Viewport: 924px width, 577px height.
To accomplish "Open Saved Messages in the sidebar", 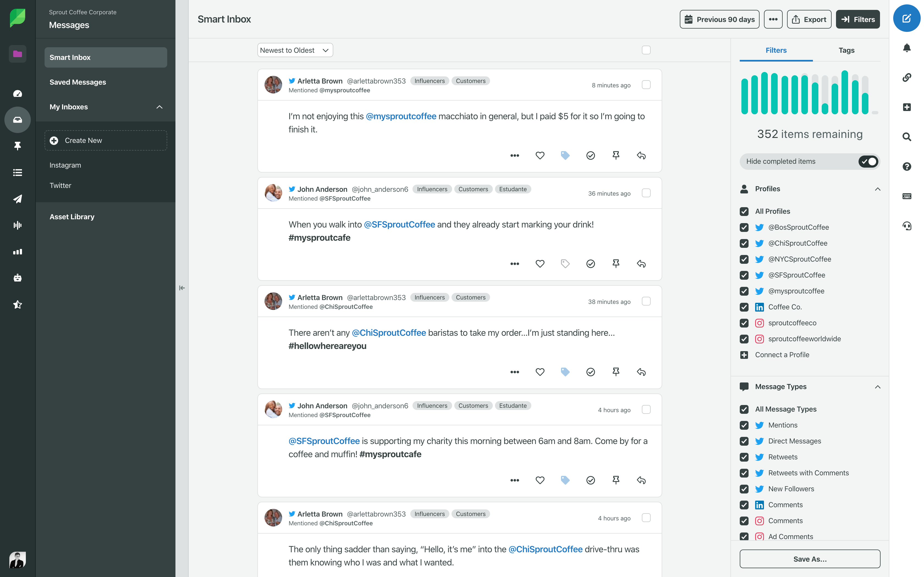I will (78, 82).
